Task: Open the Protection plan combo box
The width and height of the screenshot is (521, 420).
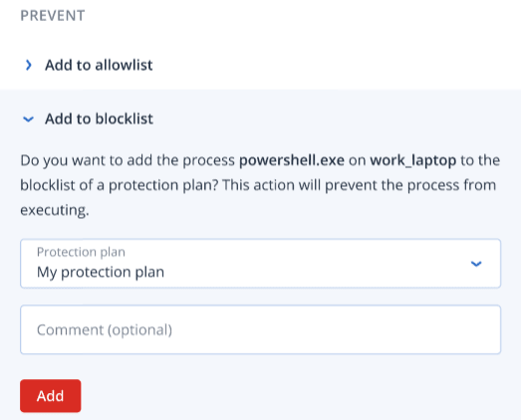Action: click(x=261, y=264)
